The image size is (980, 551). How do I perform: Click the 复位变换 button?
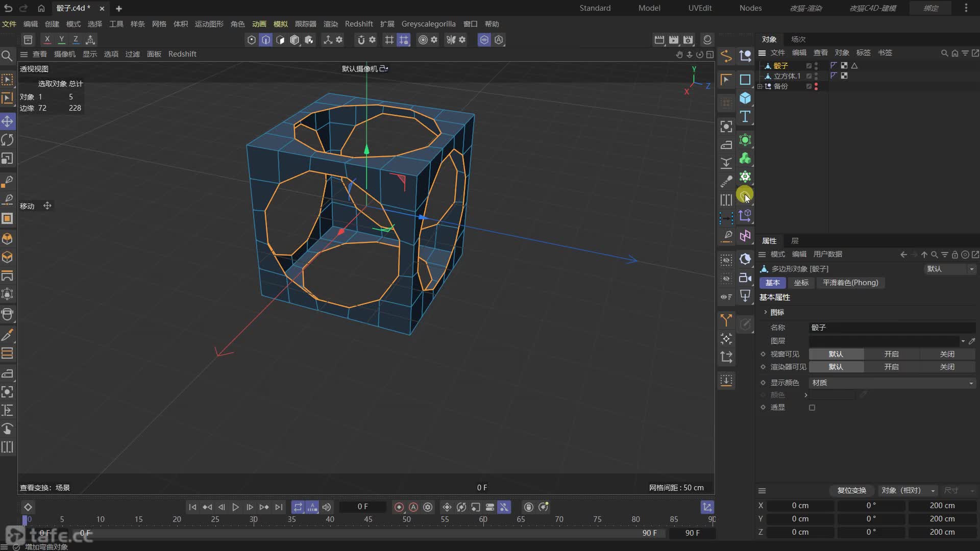point(851,490)
